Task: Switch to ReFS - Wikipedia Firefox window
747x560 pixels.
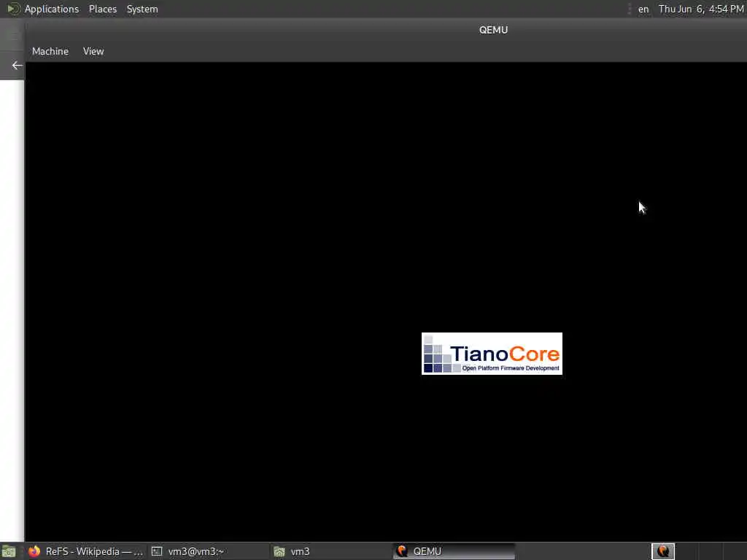Action: 85,551
